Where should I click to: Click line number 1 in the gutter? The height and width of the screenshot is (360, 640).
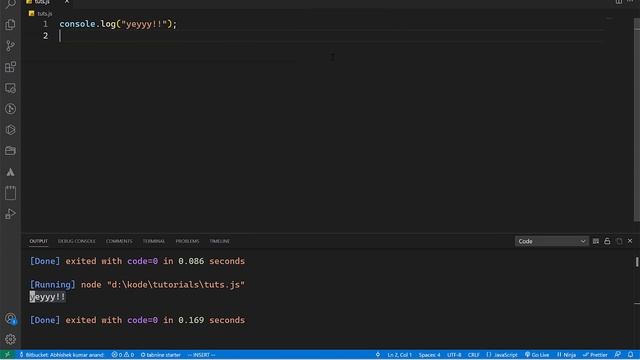45,24
